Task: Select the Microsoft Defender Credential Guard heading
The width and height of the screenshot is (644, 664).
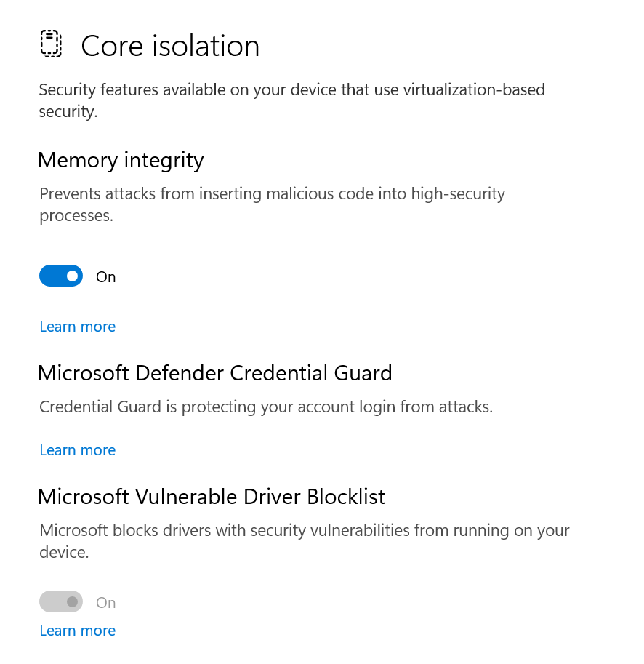Action: tap(215, 373)
